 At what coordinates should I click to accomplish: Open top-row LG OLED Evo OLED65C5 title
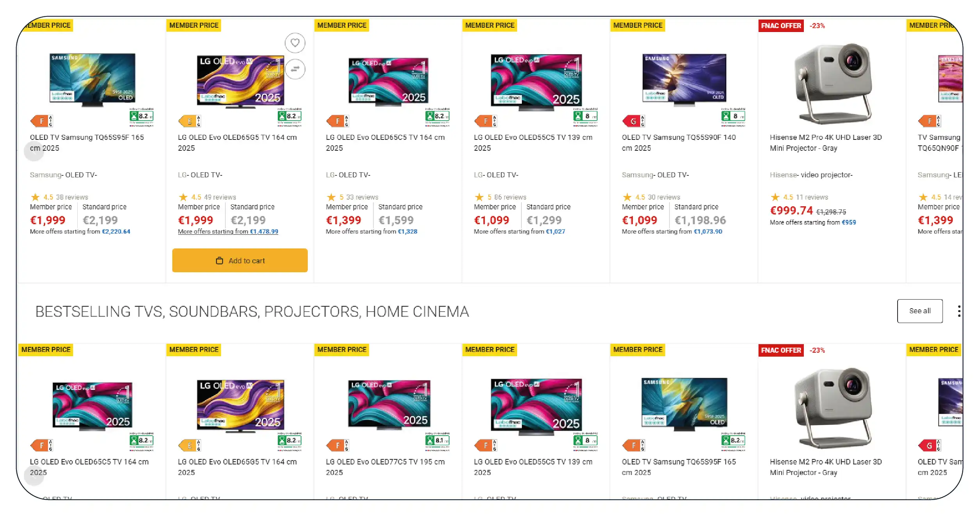[x=385, y=143]
